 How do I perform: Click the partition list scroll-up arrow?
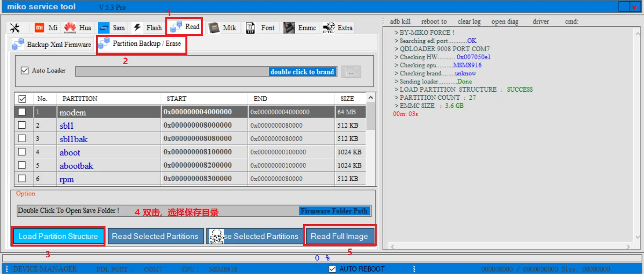point(371,98)
